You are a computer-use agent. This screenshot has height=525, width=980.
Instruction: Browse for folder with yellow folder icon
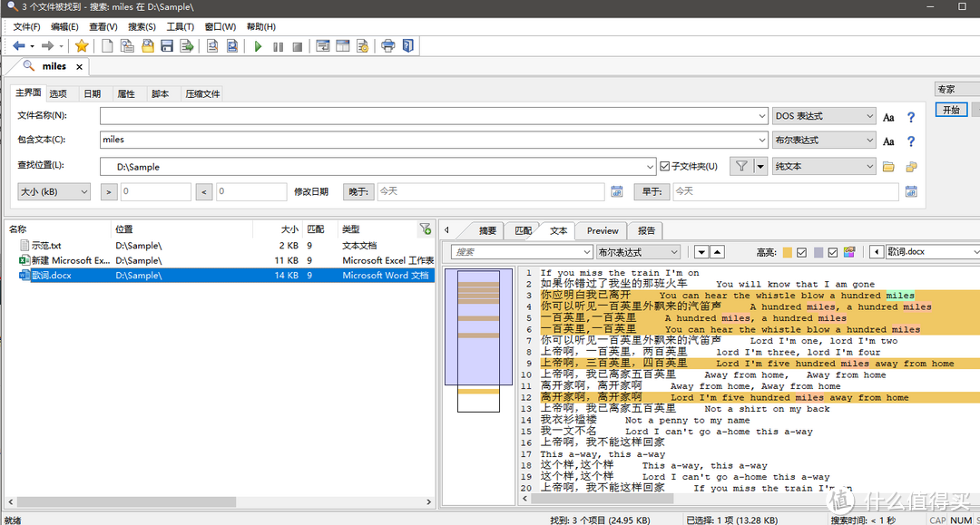[888, 167]
